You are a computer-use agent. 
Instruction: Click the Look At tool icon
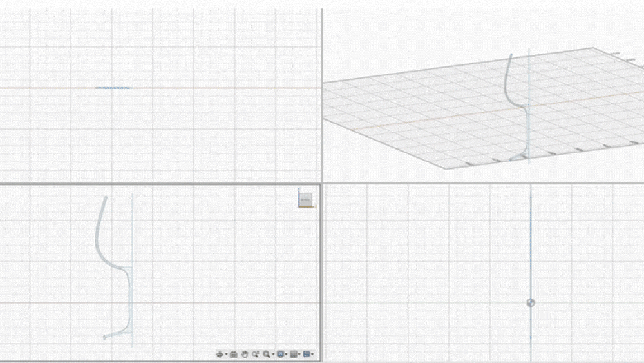pos(234,354)
